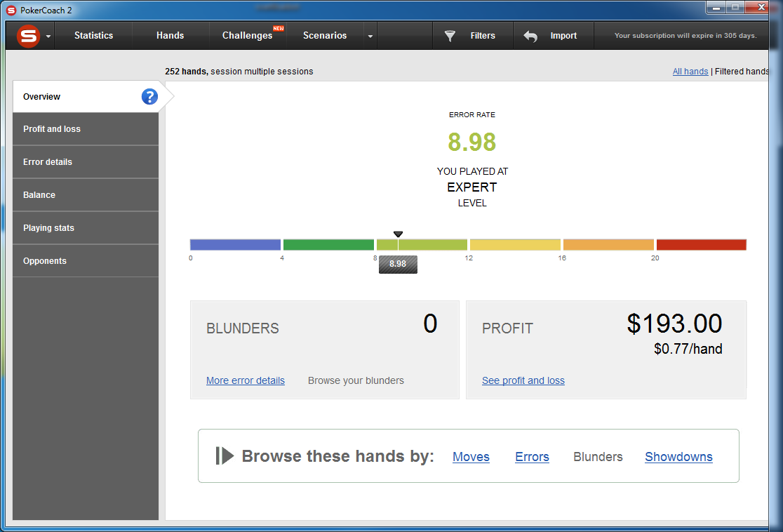Image resolution: width=783 pixels, height=532 pixels.
Task: Click the black triangle error rate marker
Action: [x=398, y=234]
